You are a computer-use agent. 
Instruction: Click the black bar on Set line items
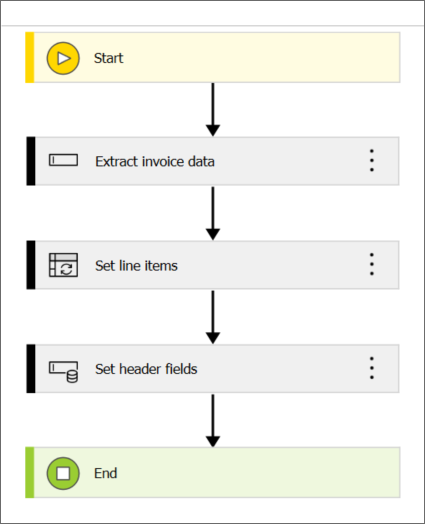click(31, 265)
